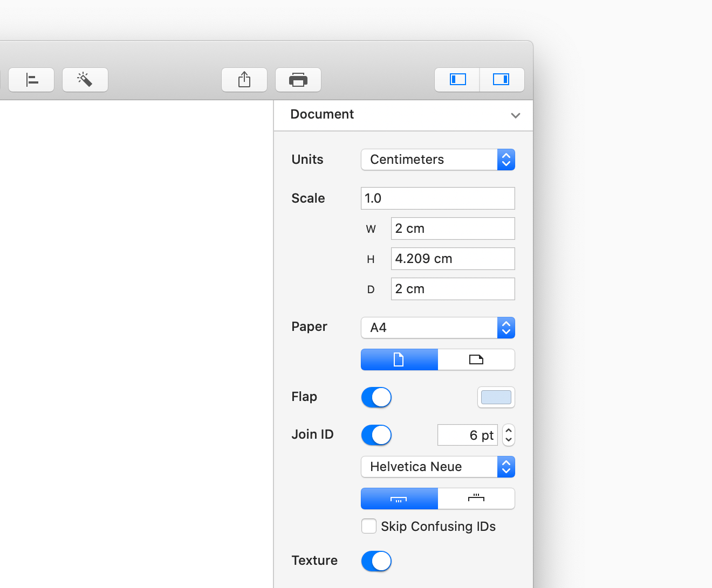Click the H height field
712x588 pixels.
coord(453,259)
